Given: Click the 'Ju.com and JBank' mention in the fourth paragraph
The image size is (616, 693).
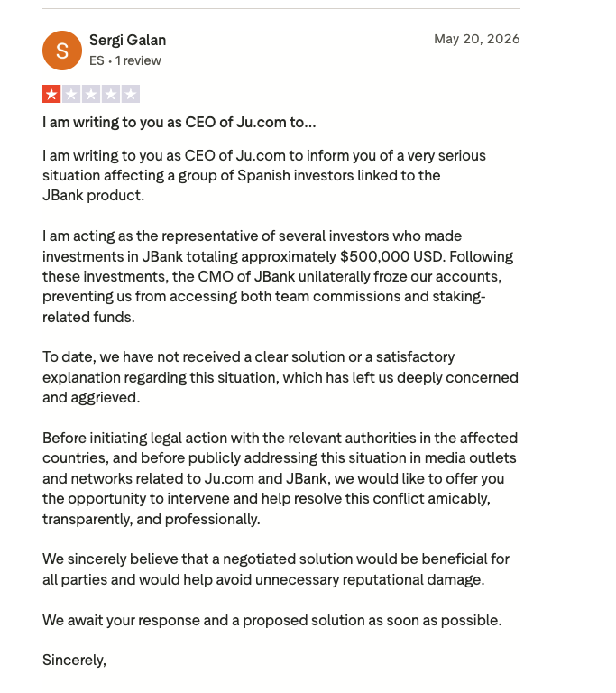Looking at the screenshot, I should pos(266,478).
